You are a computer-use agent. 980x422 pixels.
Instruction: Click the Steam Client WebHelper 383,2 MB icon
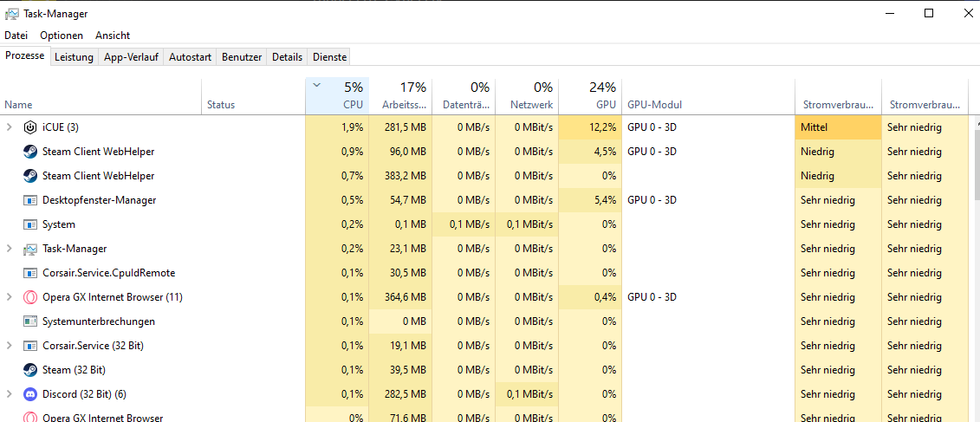point(30,176)
